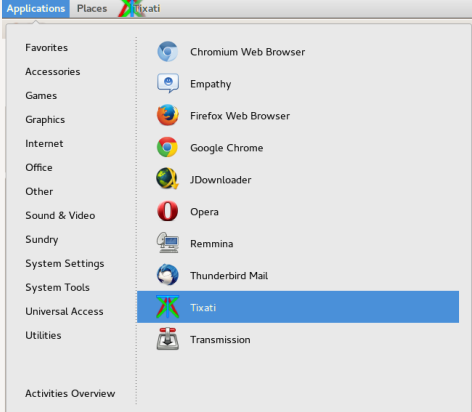This screenshot has width=472, height=412.
Task: Start Firefox Web Browser via its label
Action: click(x=240, y=116)
